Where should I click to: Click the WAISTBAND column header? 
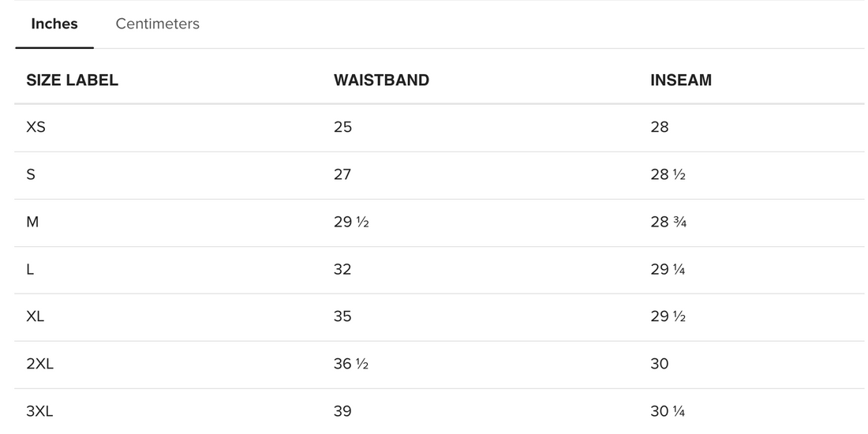point(381,80)
